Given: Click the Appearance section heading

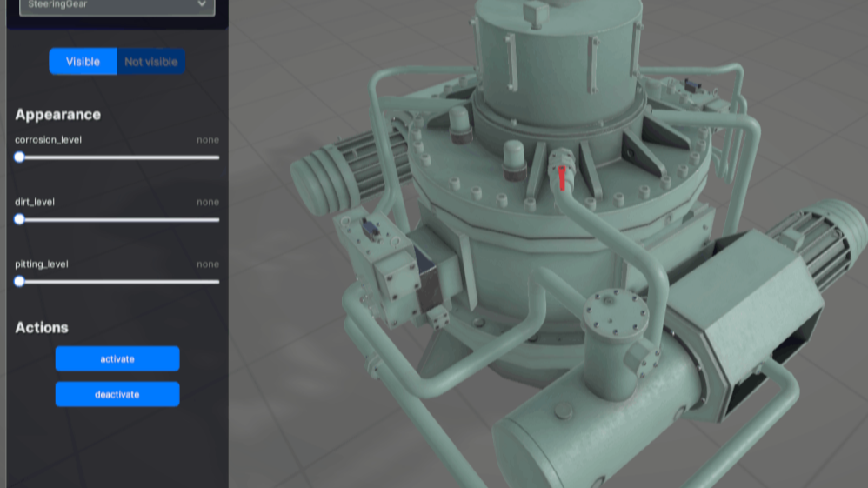Looking at the screenshot, I should (x=57, y=115).
